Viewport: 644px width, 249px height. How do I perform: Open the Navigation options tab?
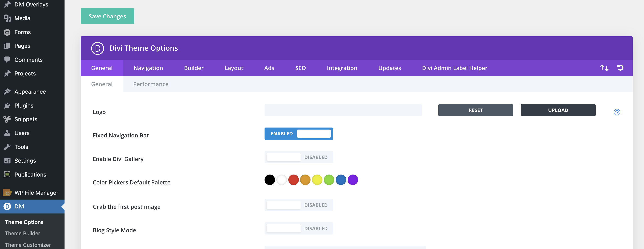[148, 68]
